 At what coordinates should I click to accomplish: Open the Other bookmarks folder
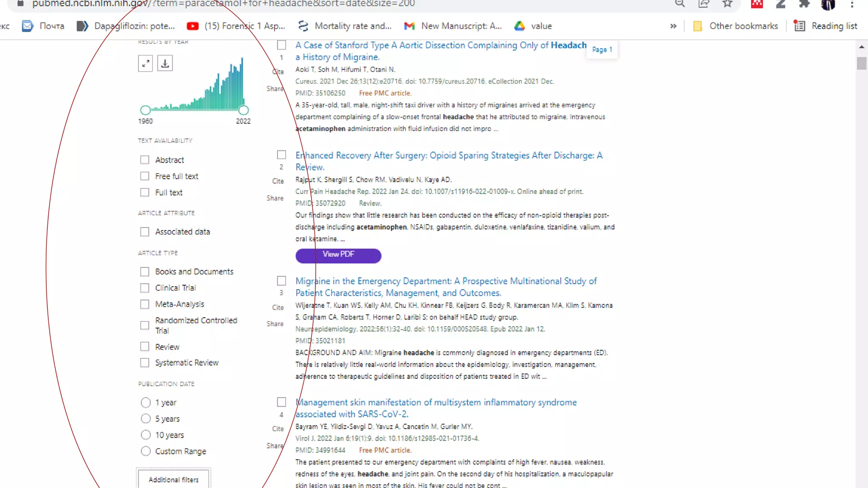tap(735, 26)
